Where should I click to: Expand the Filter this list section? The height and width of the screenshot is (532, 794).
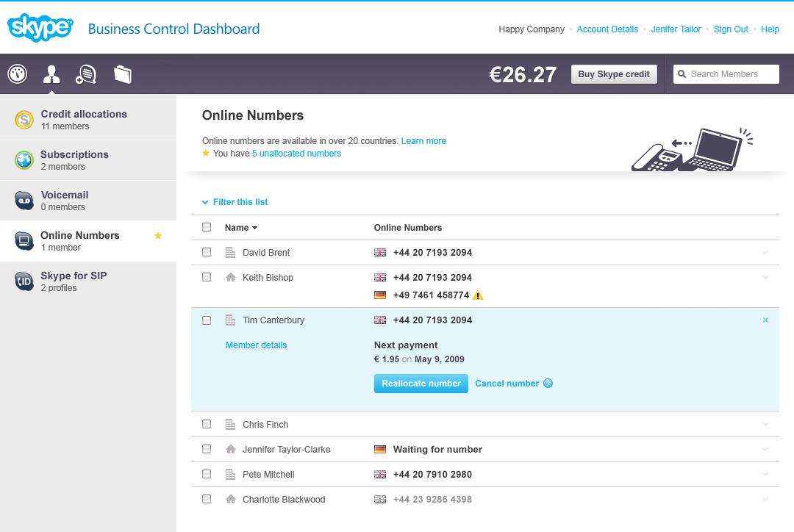point(240,202)
